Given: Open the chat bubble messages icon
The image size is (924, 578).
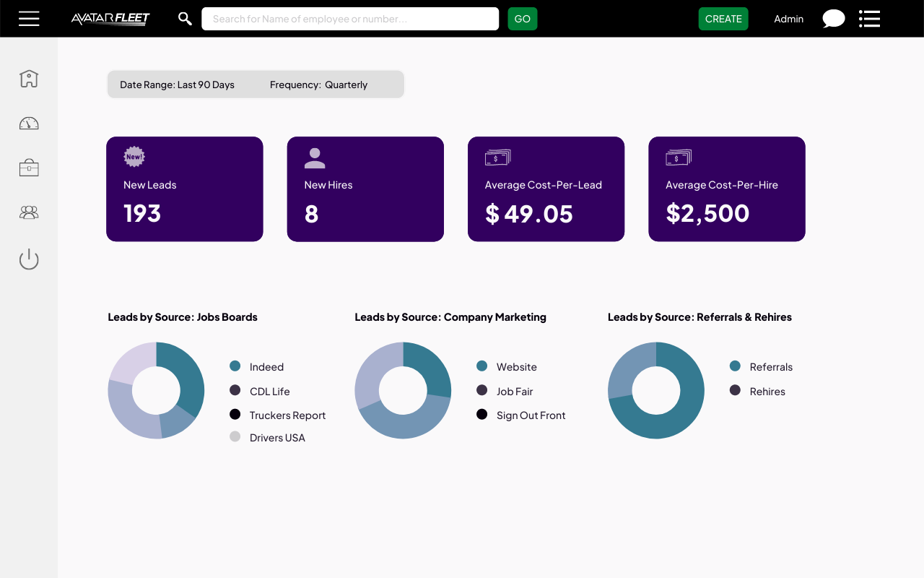Looking at the screenshot, I should coord(834,19).
